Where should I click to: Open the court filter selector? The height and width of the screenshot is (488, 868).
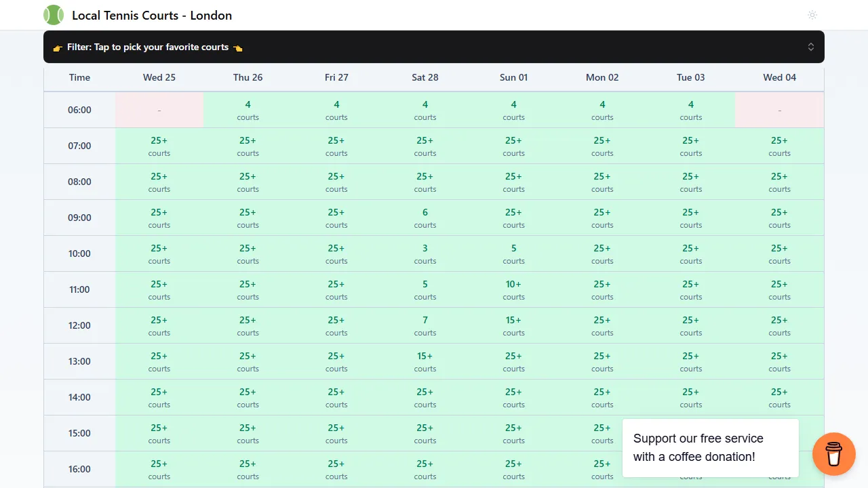pyautogui.click(x=434, y=47)
